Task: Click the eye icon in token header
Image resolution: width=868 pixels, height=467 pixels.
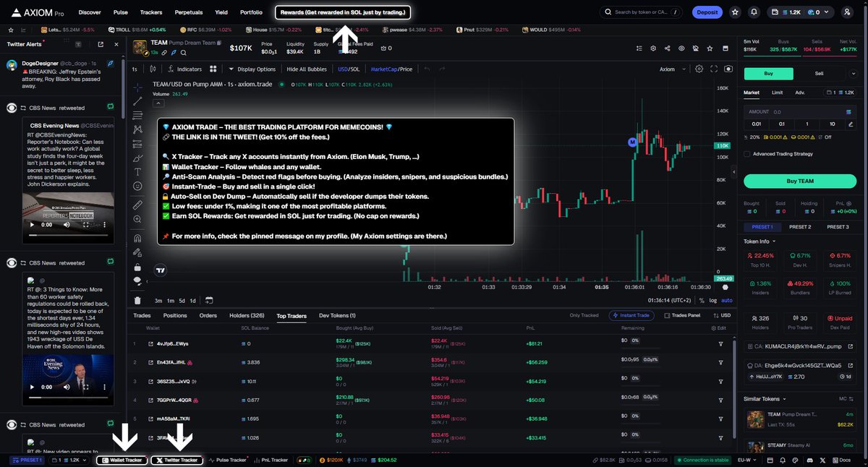Action: (681, 48)
